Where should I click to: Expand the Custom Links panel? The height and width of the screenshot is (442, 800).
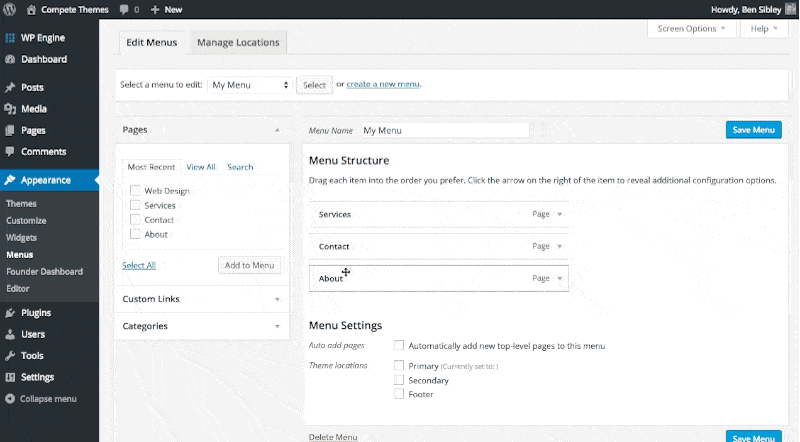(277, 299)
